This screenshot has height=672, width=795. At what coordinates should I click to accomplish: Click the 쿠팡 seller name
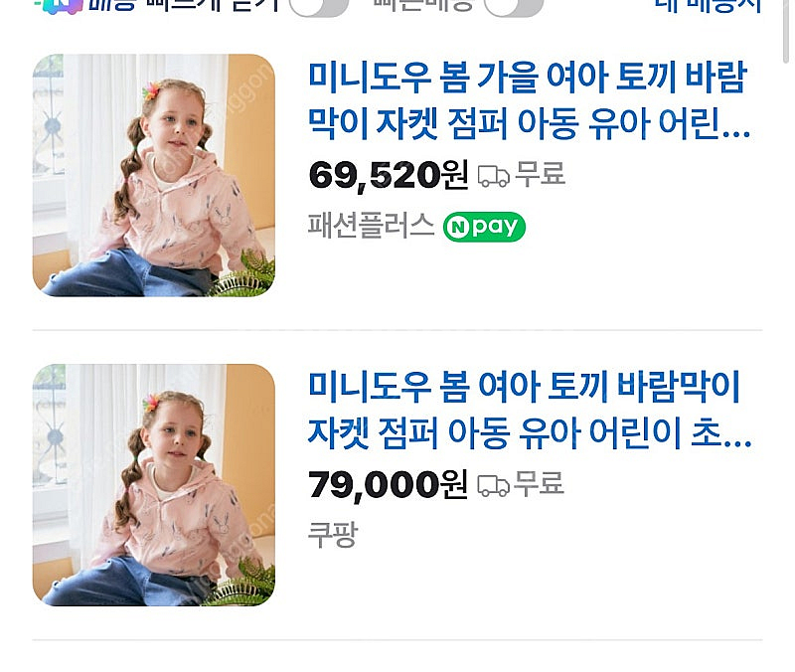tap(333, 535)
